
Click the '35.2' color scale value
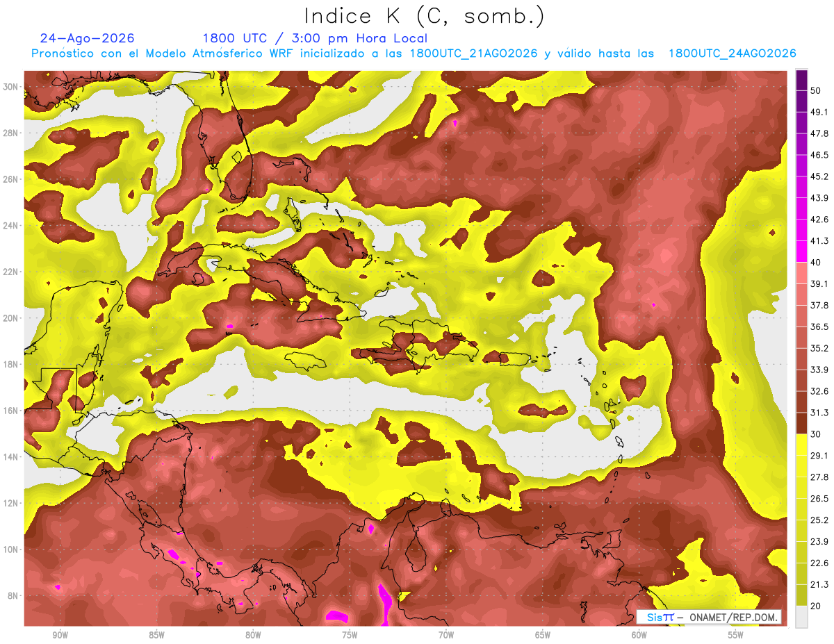[x=819, y=348]
